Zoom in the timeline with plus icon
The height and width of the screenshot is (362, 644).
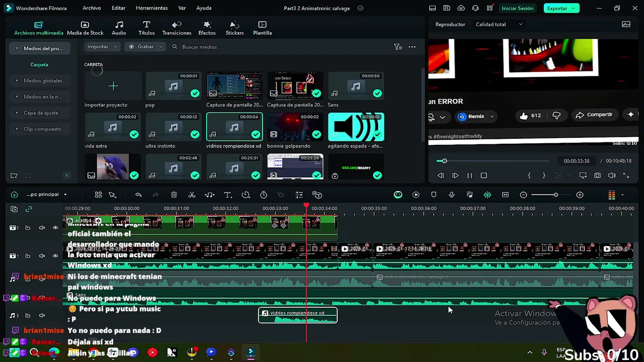[580, 195]
